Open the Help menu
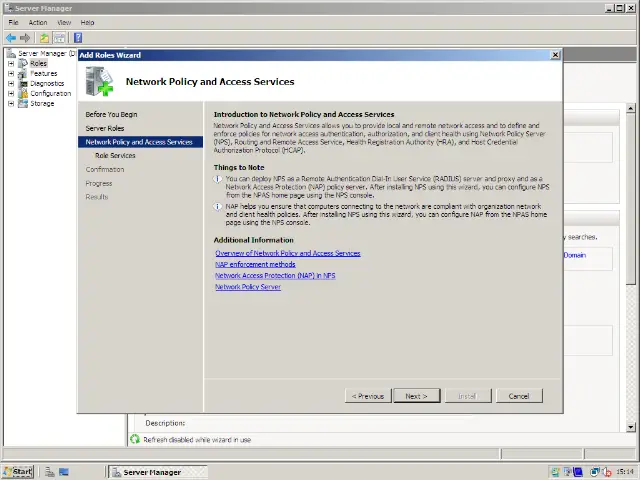Screen dimensions: 640x480 click(x=87, y=22)
